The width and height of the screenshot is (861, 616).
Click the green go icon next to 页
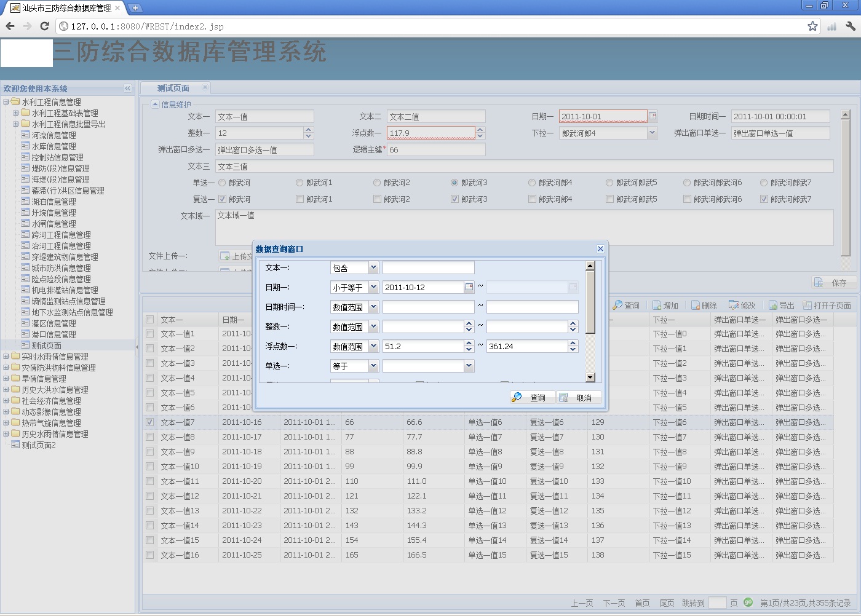coord(748,602)
